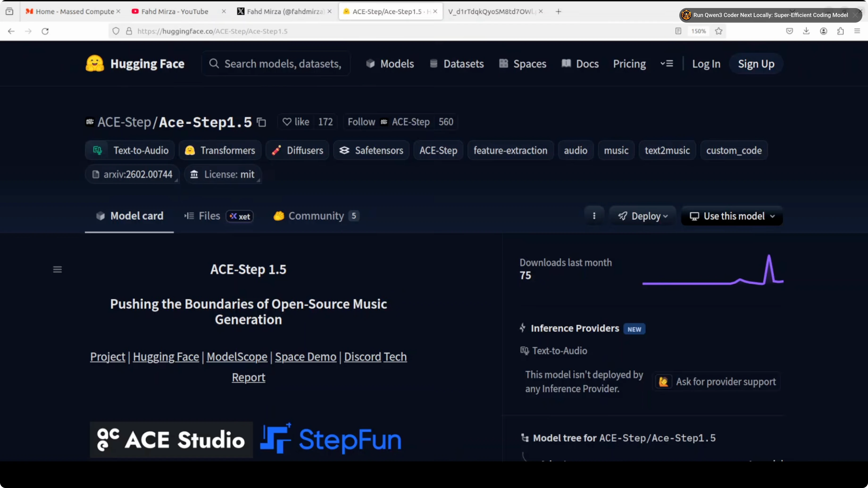Copy model name with the clipboard icon

[262, 122]
